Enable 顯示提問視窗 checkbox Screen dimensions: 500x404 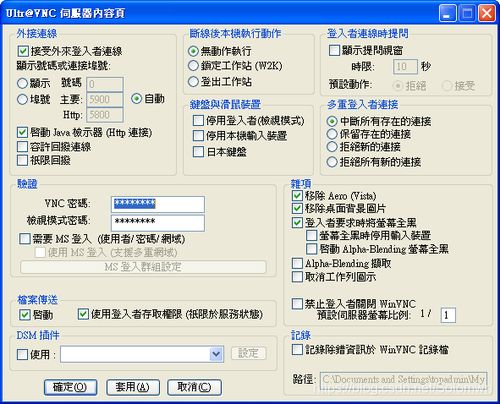tap(334, 50)
